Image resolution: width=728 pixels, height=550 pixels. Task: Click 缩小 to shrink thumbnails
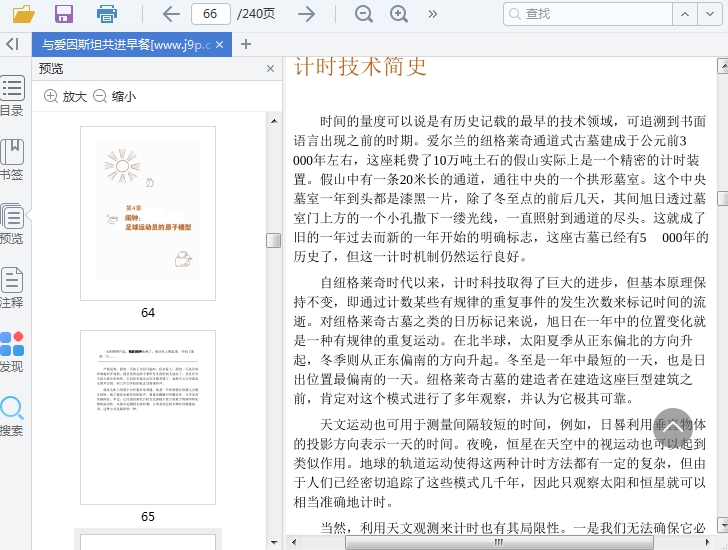tap(115, 96)
